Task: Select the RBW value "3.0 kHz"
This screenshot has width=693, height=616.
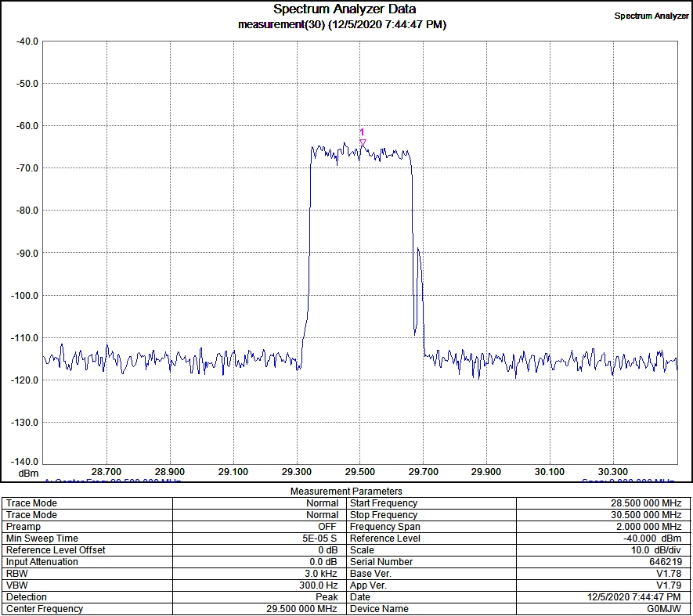Action: [x=321, y=574]
